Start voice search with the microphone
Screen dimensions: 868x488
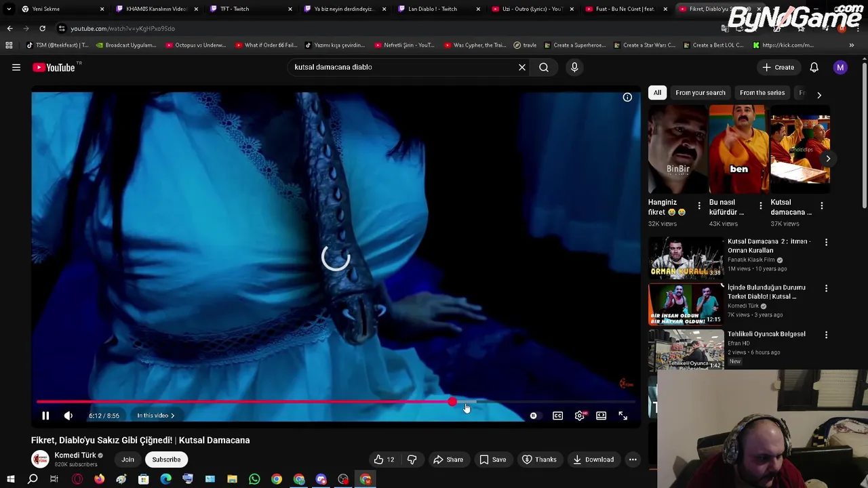(x=574, y=67)
